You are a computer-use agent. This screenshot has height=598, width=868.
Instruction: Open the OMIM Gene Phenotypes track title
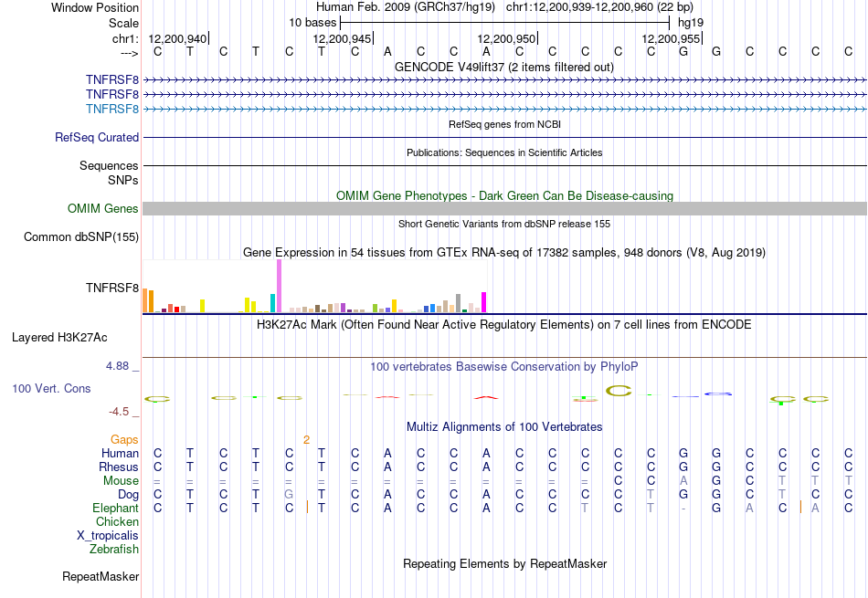(504, 195)
